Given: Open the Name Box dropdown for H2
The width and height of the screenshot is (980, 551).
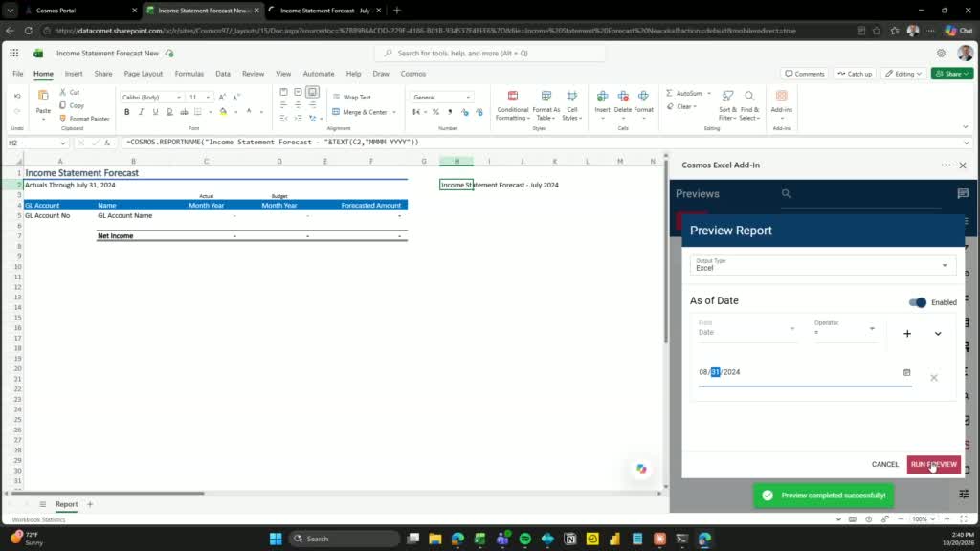Looking at the screenshot, I should (62, 143).
